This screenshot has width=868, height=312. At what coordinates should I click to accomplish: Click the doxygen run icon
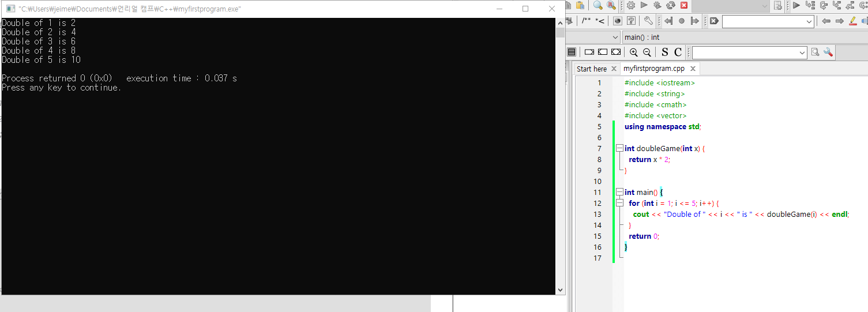point(618,21)
